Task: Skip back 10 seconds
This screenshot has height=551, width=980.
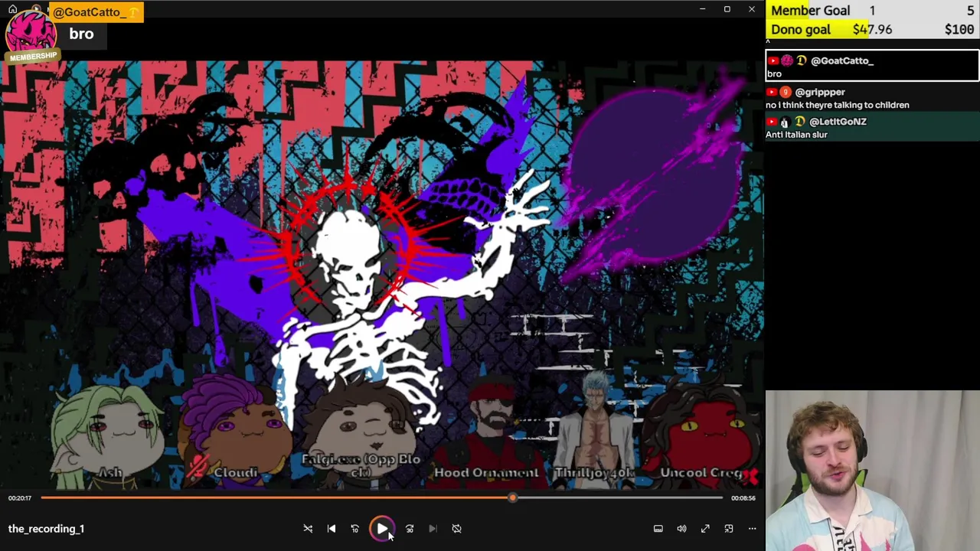Action: pos(354,529)
